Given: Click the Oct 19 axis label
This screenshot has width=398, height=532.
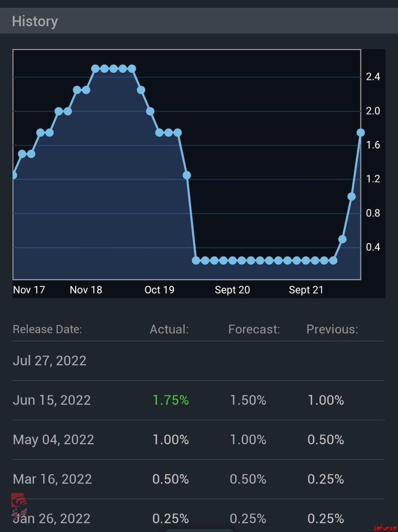Looking at the screenshot, I should coord(160,290).
